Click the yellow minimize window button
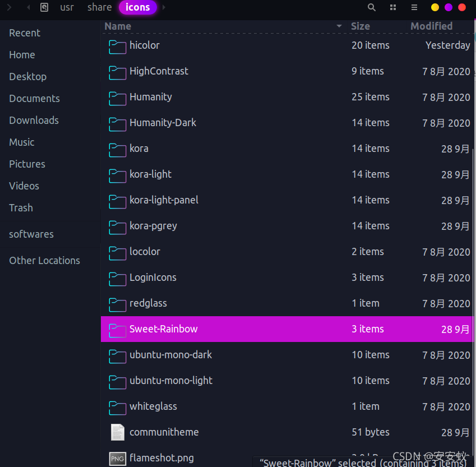 pos(435,7)
